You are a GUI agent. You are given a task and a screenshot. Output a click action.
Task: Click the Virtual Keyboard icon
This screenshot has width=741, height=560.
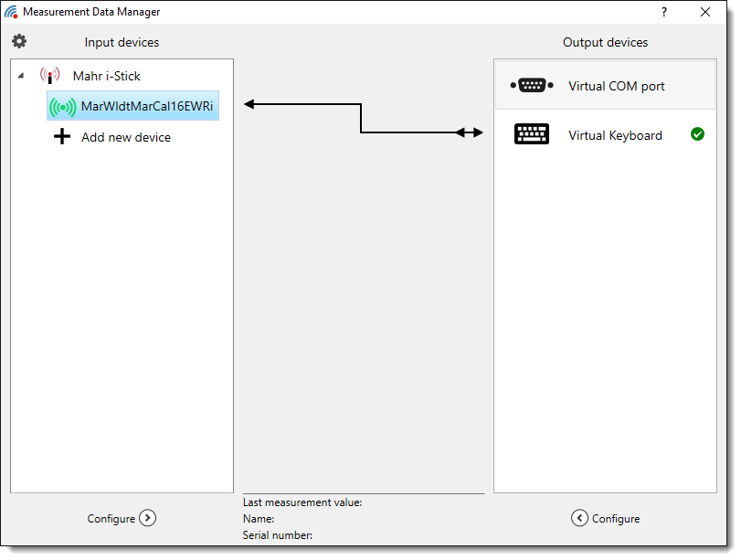coord(532,135)
